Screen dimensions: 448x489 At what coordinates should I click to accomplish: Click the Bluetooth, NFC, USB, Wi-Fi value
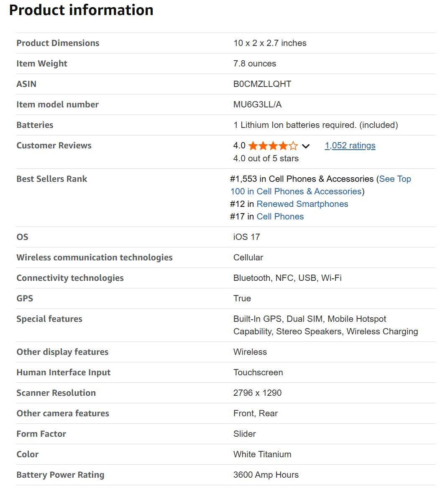[x=287, y=278]
